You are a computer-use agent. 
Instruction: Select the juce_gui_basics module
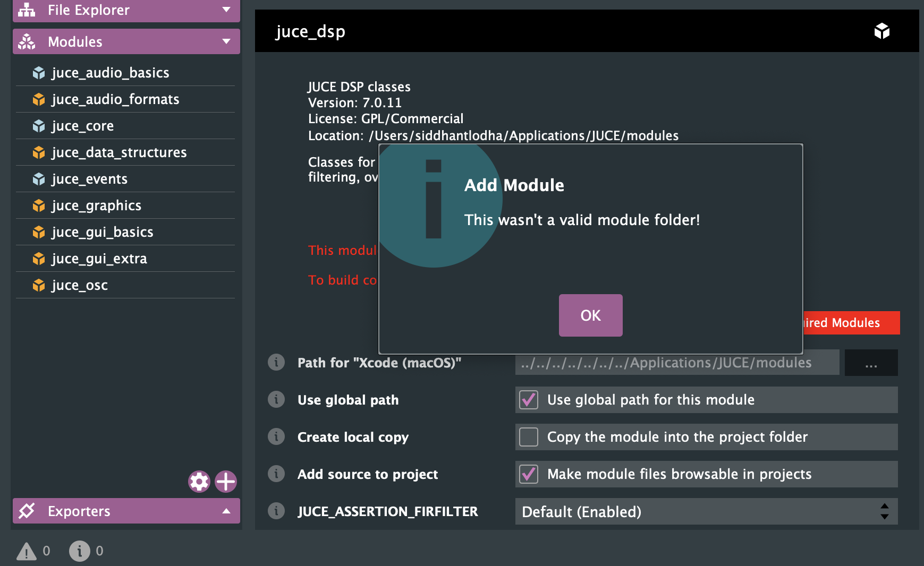(x=125, y=232)
